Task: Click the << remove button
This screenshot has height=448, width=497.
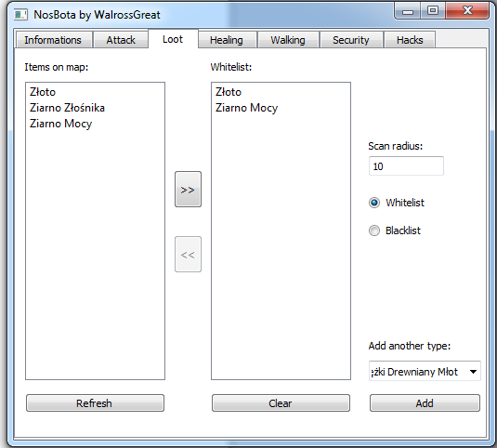Action: click(x=188, y=255)
